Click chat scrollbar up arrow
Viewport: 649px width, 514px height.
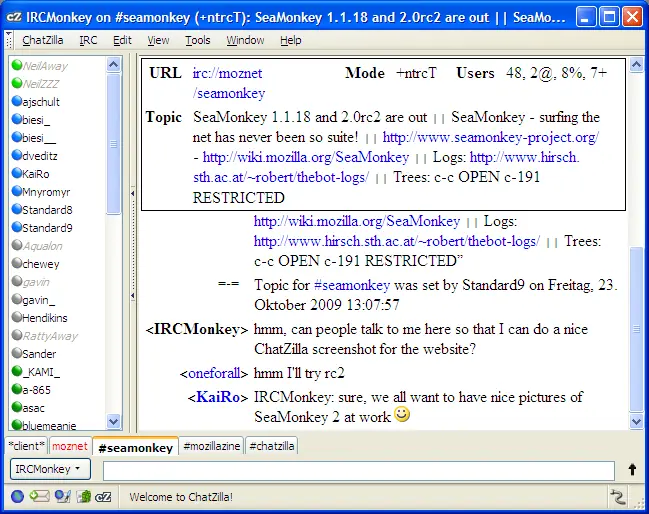(636, 65)
